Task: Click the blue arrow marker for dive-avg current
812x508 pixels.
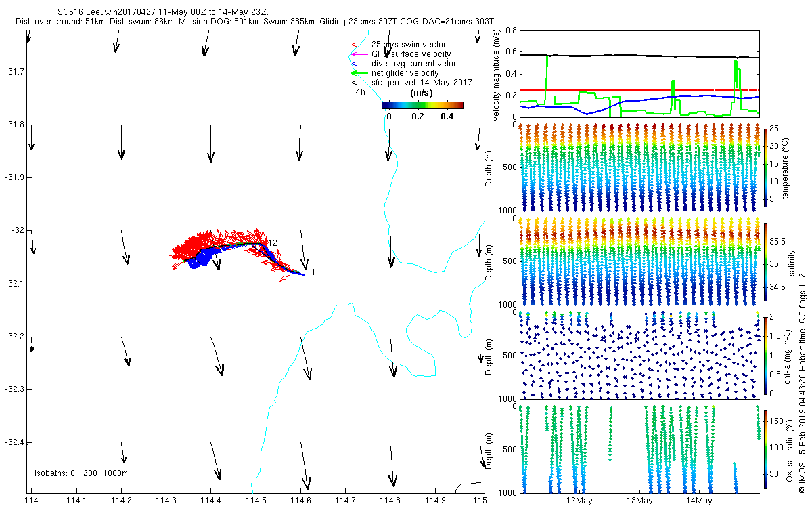Action: click(359, 64)
